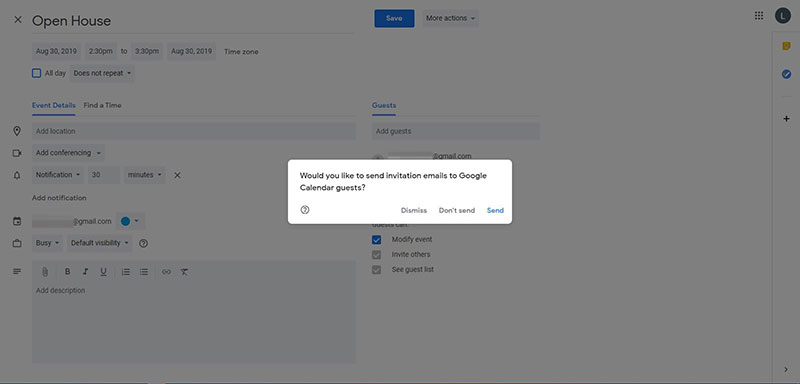Click the Add description text area
Screen dimensions: 800x384
[194, 322]
